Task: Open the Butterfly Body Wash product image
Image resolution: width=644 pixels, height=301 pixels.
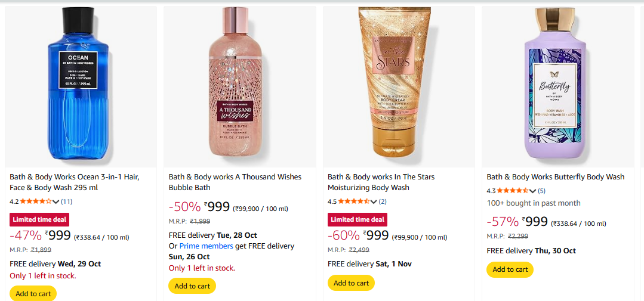Action: pyautogui.click(x=557, y=86)
